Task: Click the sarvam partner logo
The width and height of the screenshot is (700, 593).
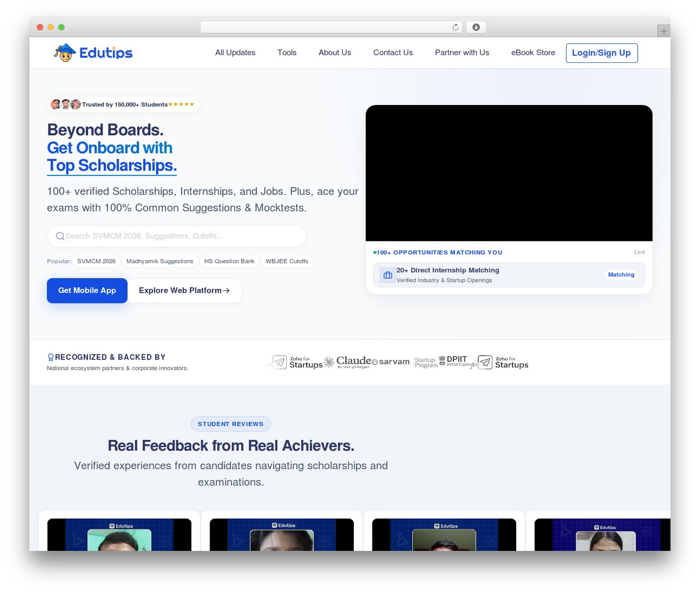Action: [x=390, y=362]
